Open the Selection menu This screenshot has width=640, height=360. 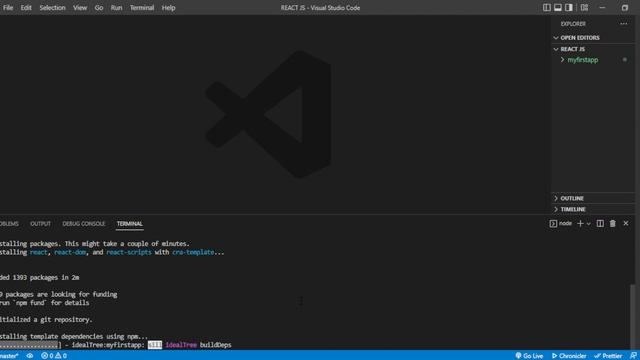(52, 8)
